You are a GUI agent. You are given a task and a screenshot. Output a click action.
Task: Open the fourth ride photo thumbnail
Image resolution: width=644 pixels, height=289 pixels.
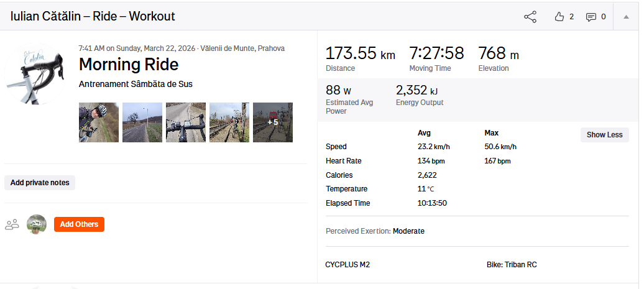pos(229,122)
